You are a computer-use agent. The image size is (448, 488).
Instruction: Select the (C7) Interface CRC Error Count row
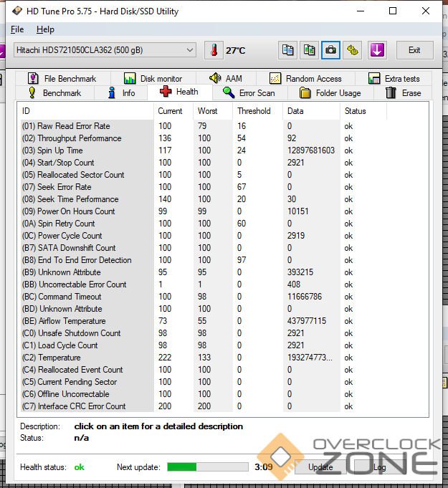(x=204, y=406)
